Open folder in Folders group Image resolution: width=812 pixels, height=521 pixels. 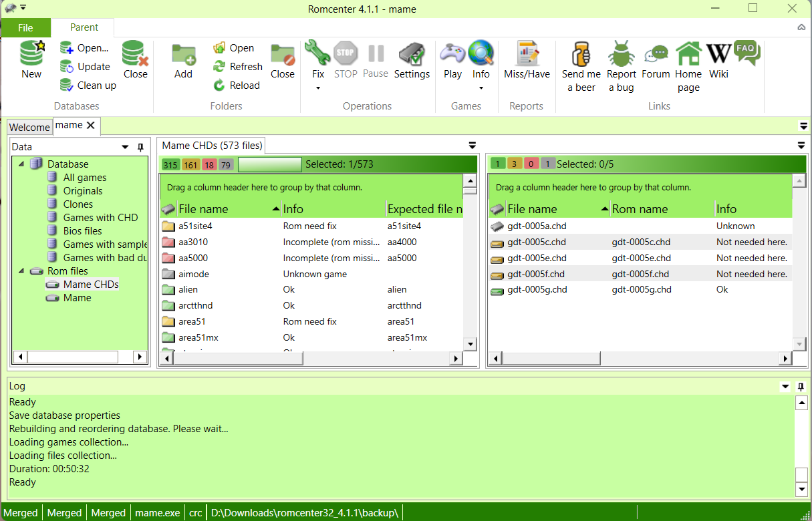pos(233,48)
